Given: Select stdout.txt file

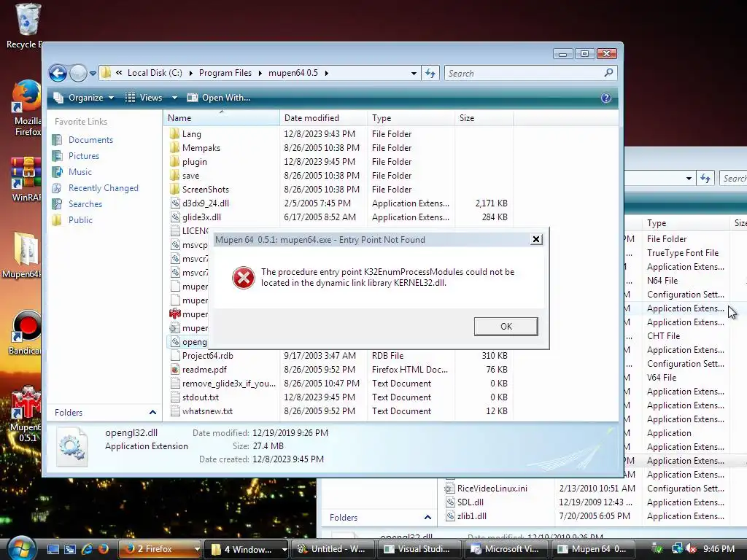Looking at the screenshot, I should coord(200,397).
